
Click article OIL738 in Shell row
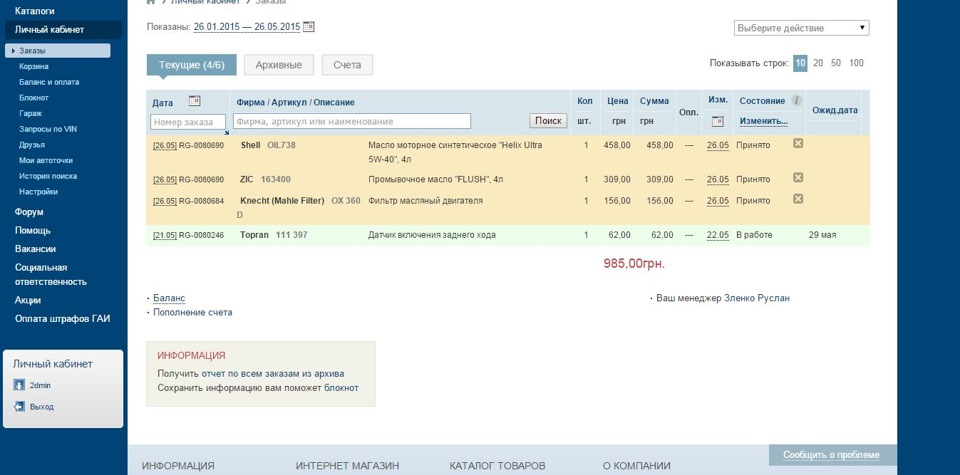[282, 145]
